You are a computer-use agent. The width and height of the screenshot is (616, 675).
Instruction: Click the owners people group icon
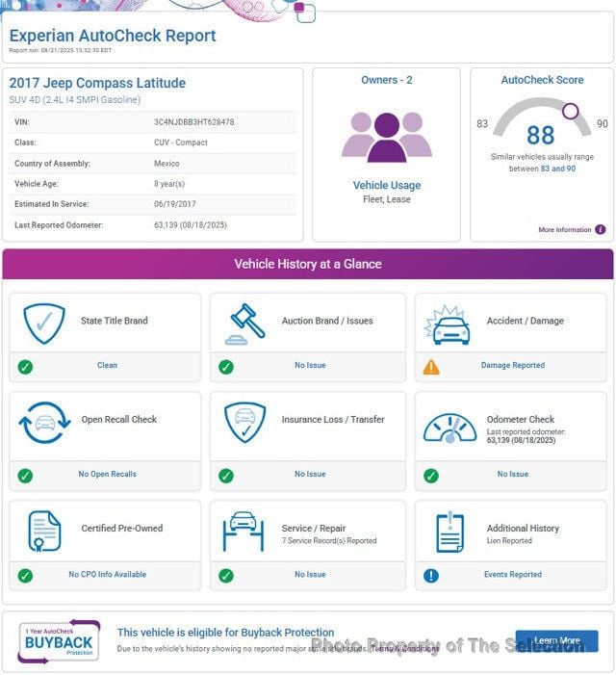click(x=387, y=137)
